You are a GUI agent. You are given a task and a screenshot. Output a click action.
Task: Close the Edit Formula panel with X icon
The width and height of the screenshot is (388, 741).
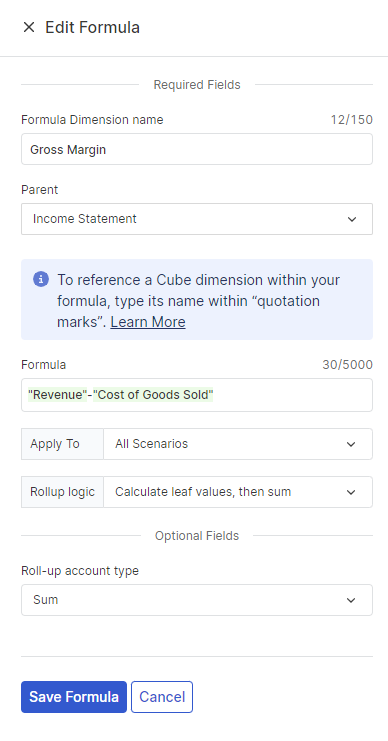coord(29,27)
